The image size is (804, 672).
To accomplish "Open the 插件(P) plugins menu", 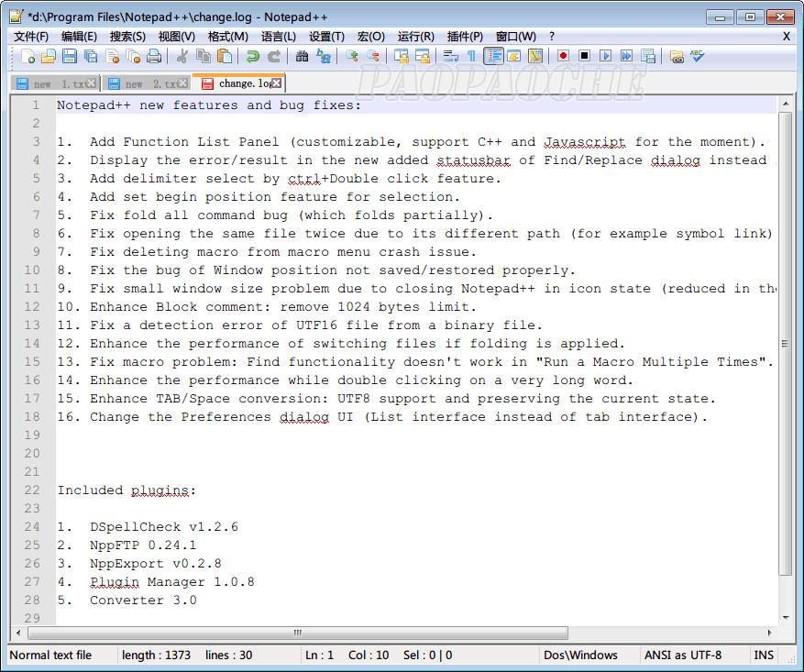I will click(x=465, y=37).
